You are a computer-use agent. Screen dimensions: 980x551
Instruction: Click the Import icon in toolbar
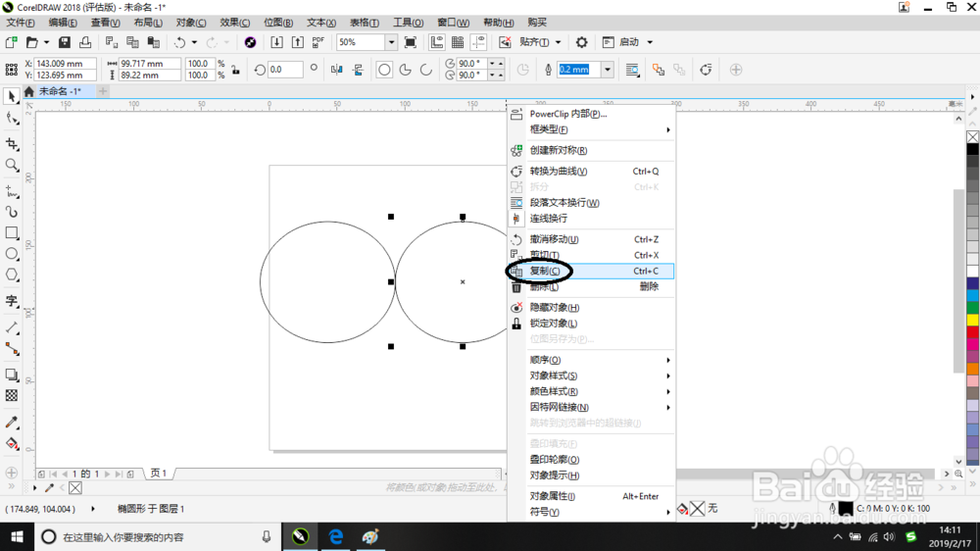(277, 42)
